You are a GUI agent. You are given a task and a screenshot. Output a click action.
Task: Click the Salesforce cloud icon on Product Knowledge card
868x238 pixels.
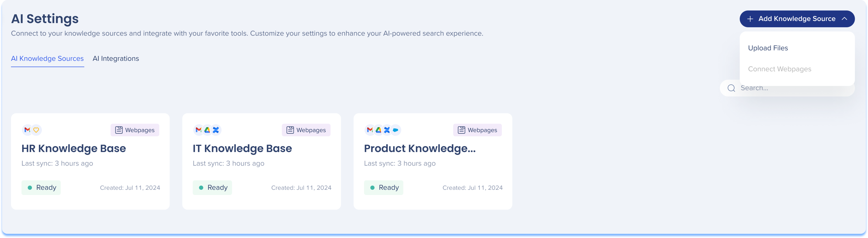396,130
